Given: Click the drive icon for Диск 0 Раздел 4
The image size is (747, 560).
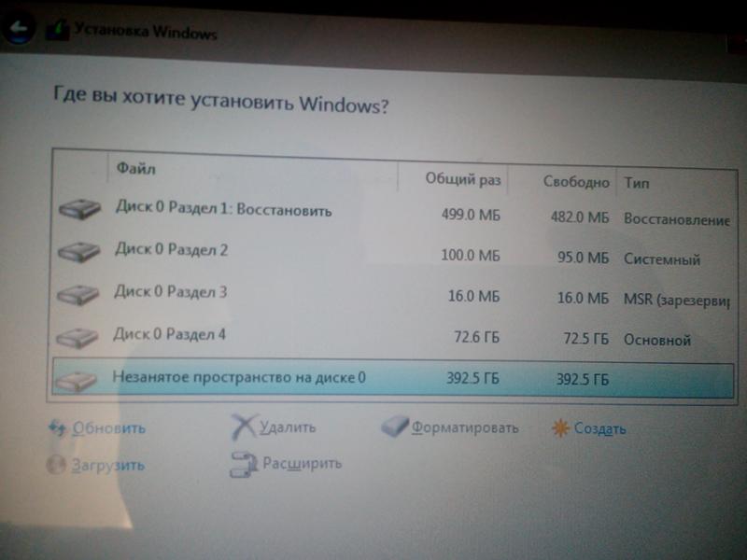Looking at the screenshot, I should pos(77,336).
